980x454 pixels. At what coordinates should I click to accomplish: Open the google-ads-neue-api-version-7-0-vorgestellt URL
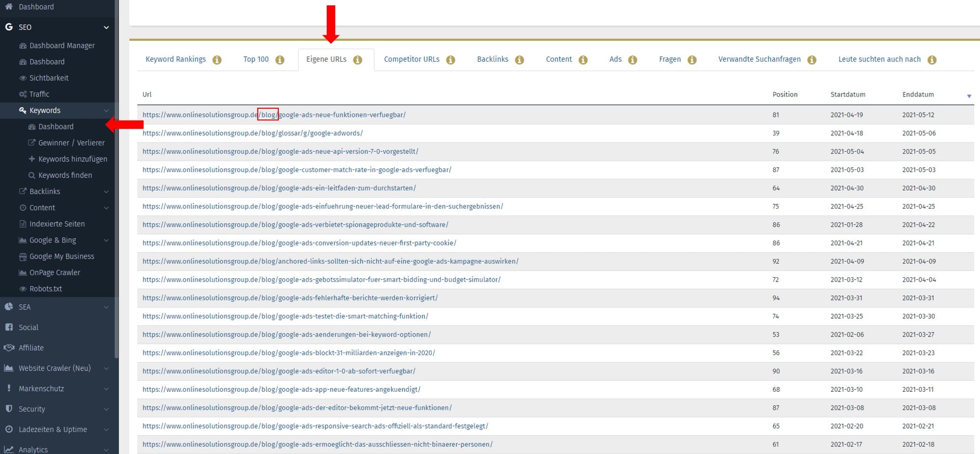[280, 151]
